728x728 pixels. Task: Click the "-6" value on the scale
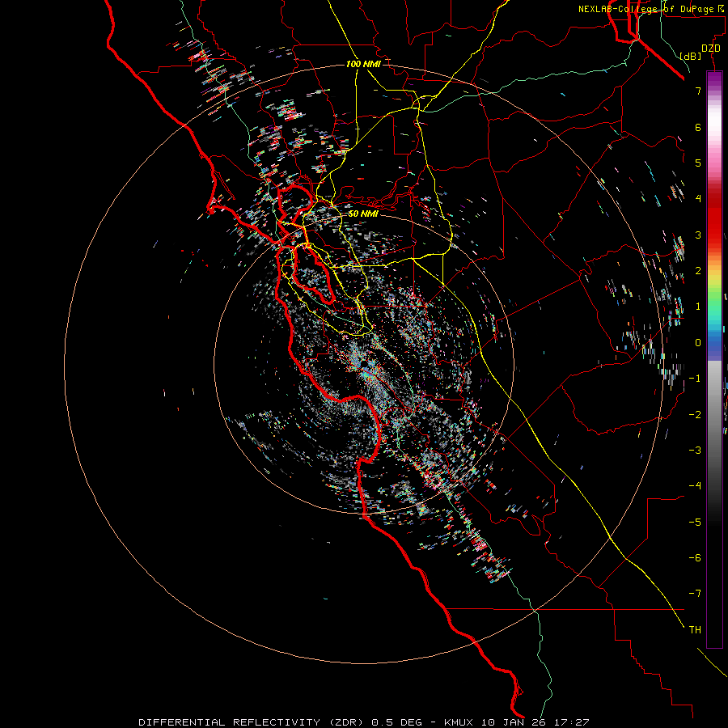[695, 558]
